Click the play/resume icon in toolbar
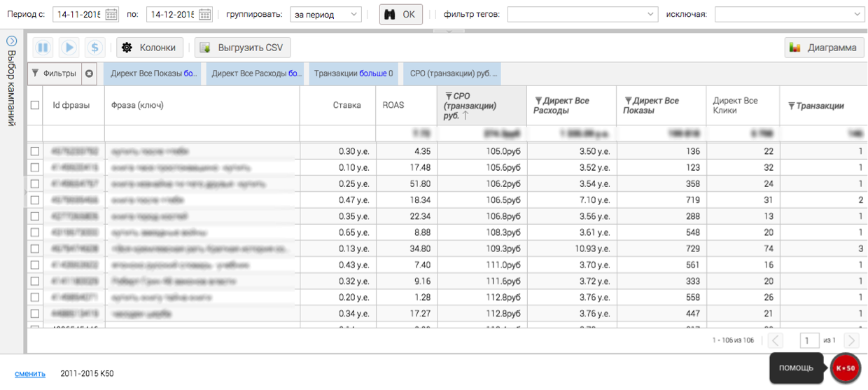This screenshot has height=390, width=868. [69, 48]
